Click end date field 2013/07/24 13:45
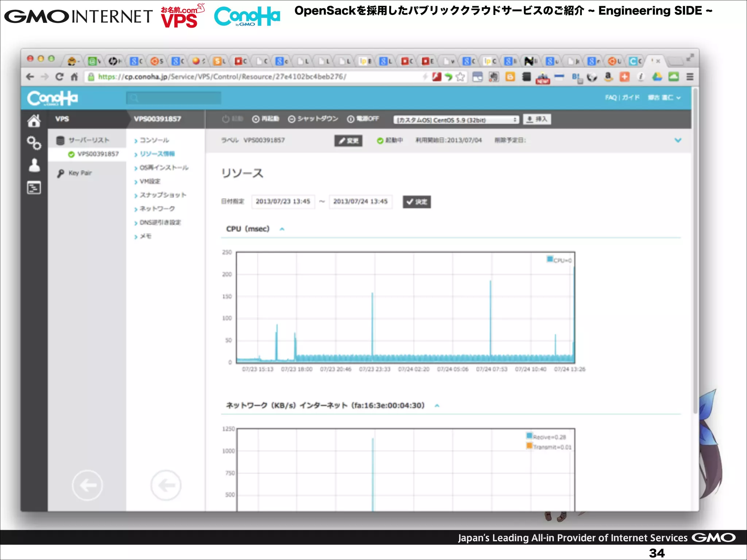This screenshot has width=747, height=560. [360, 202]
